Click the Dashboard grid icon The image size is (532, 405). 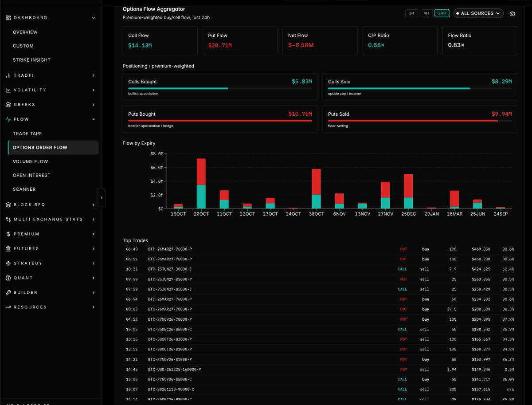coord(8,18)
